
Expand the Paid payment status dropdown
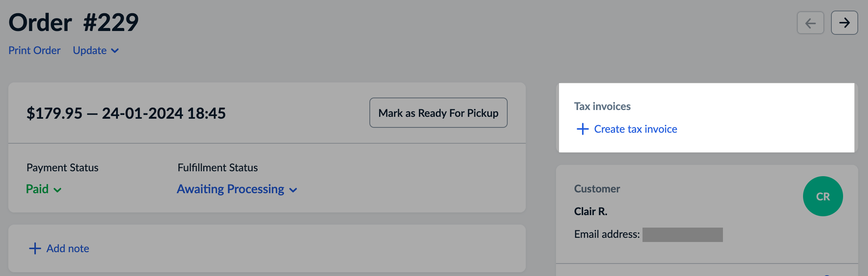pyautogui.click(x=43, y=189)
